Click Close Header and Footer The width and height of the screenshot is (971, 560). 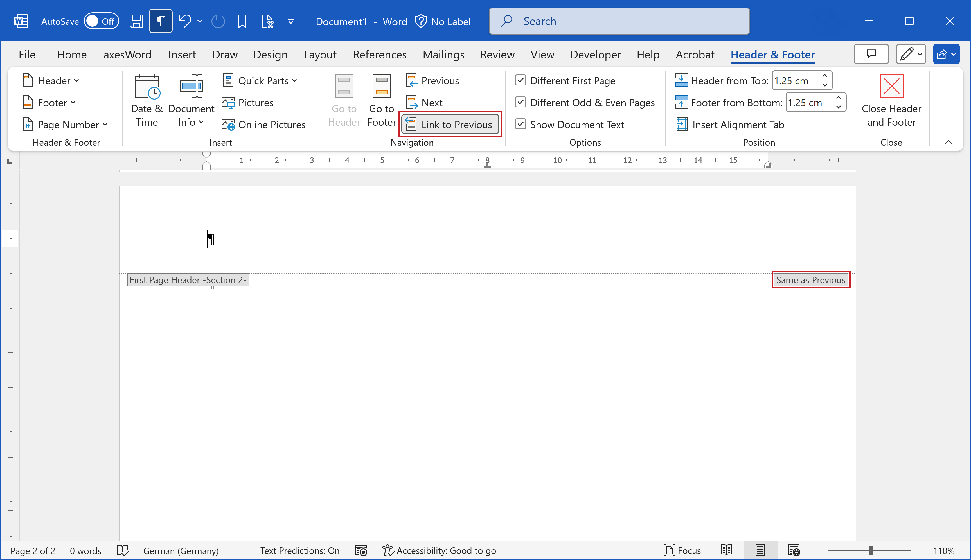(891, 101)
